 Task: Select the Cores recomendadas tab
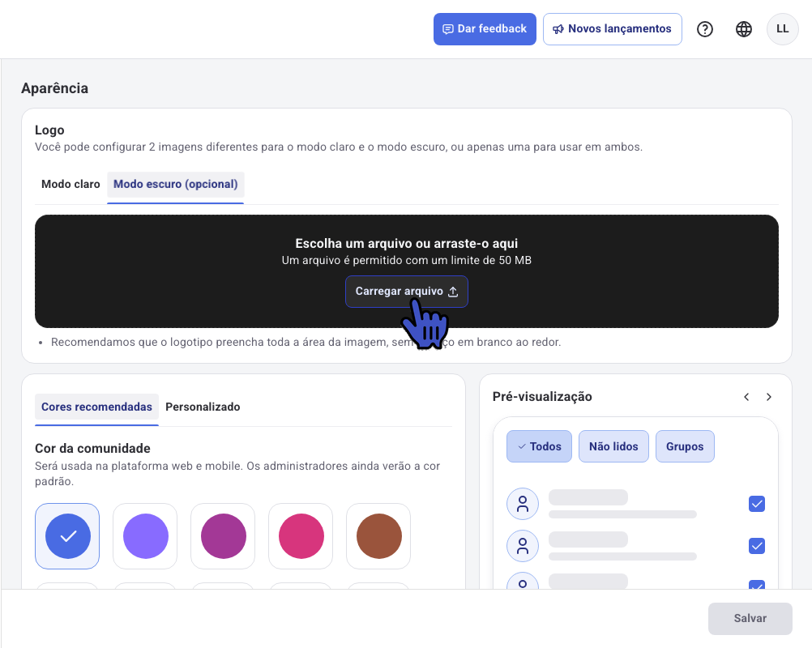pyautogui.click(x=96, y=407)
